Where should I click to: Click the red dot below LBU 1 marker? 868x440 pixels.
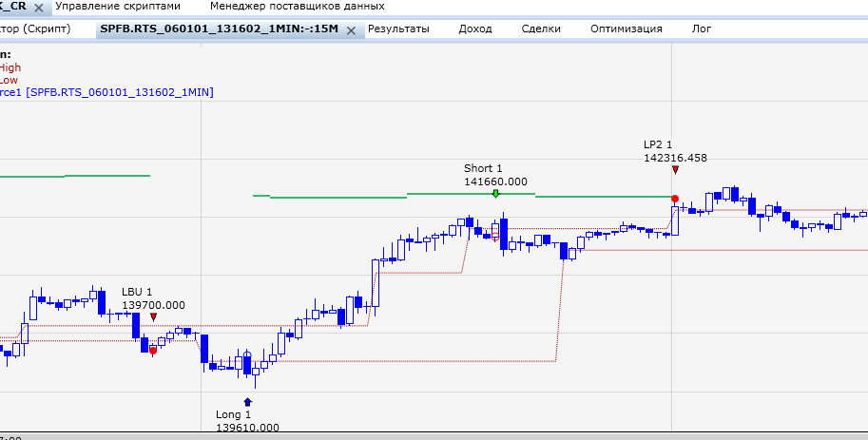click(x=153, y=351)
